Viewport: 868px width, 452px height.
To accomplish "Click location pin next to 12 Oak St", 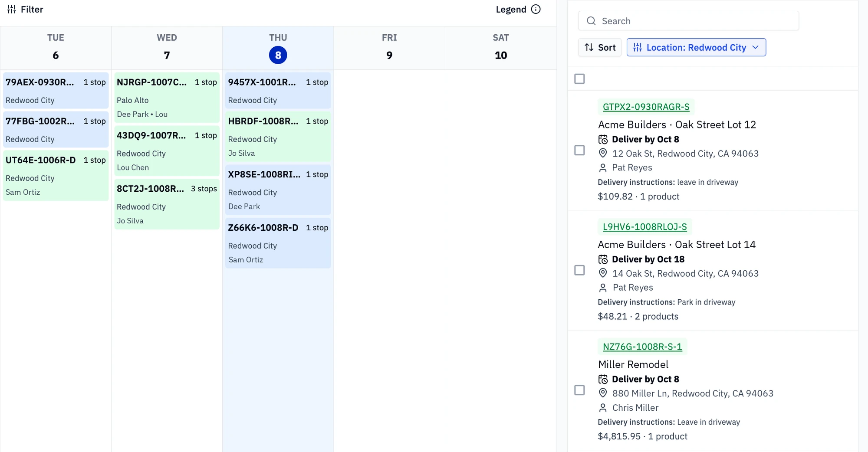I will click(x=603, y=153).
